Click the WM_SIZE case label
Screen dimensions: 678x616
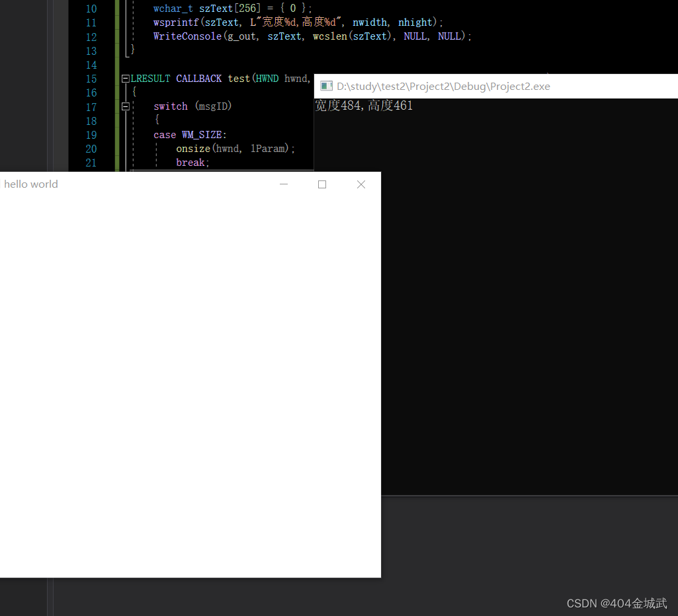click(x=204, y=135)
